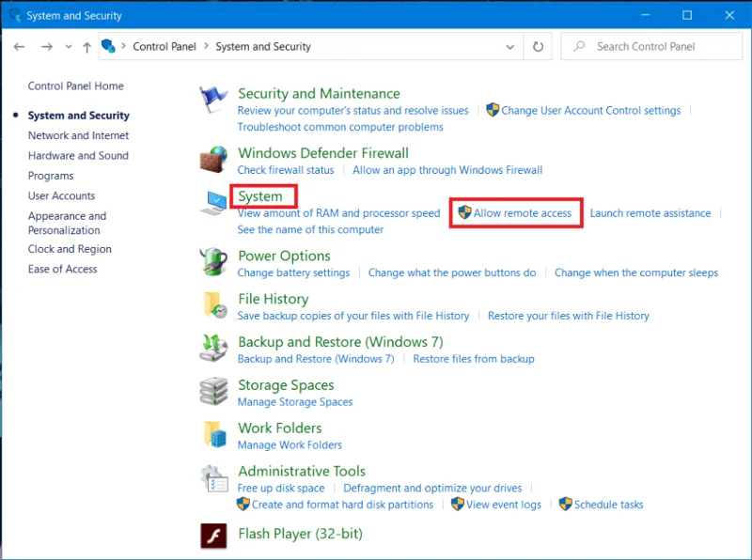This screenshot has height=560, width=752.
Task: Click View amount of RAM and processor speed
Action: point(338,213)
